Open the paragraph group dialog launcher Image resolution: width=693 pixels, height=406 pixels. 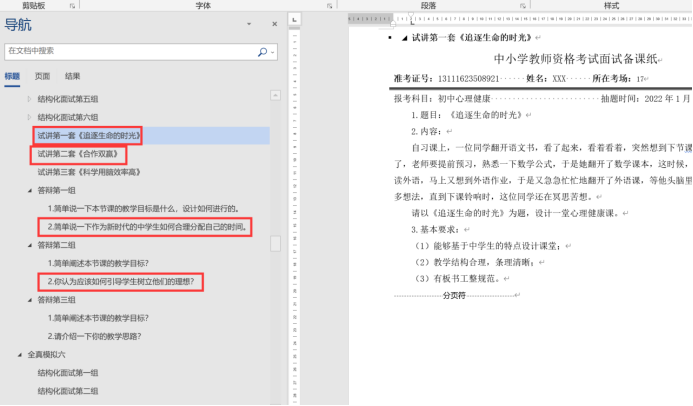point(523,5)
